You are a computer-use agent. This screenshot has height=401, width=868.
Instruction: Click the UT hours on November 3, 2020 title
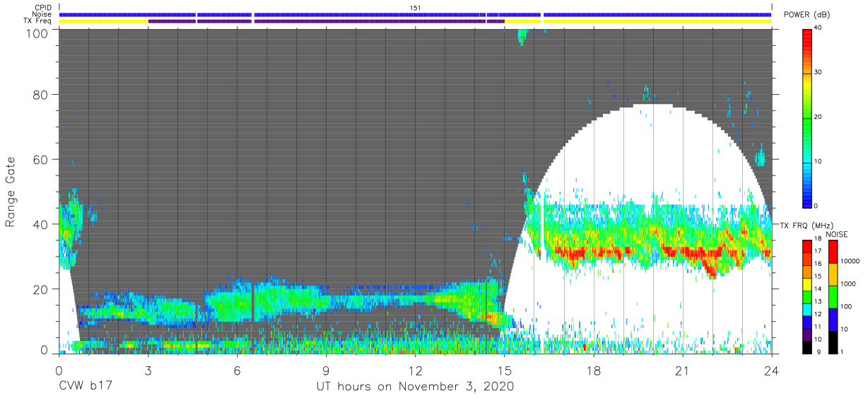click(x=414, y=388)
